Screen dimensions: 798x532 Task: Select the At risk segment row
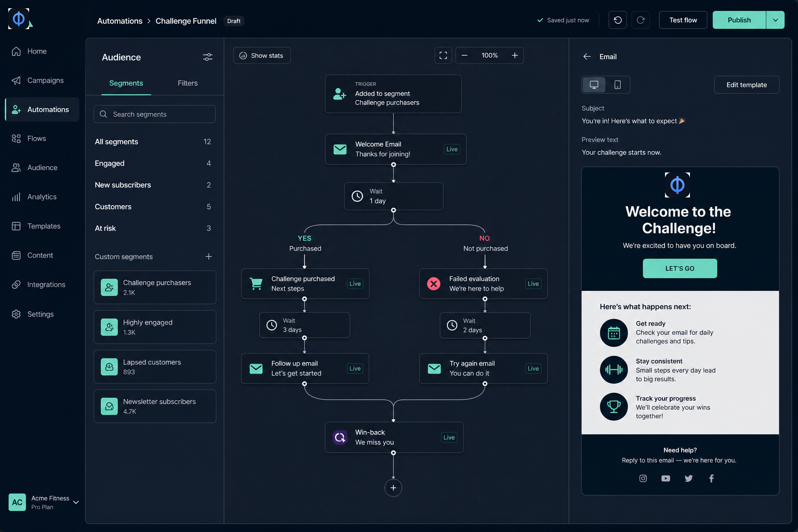154,229
